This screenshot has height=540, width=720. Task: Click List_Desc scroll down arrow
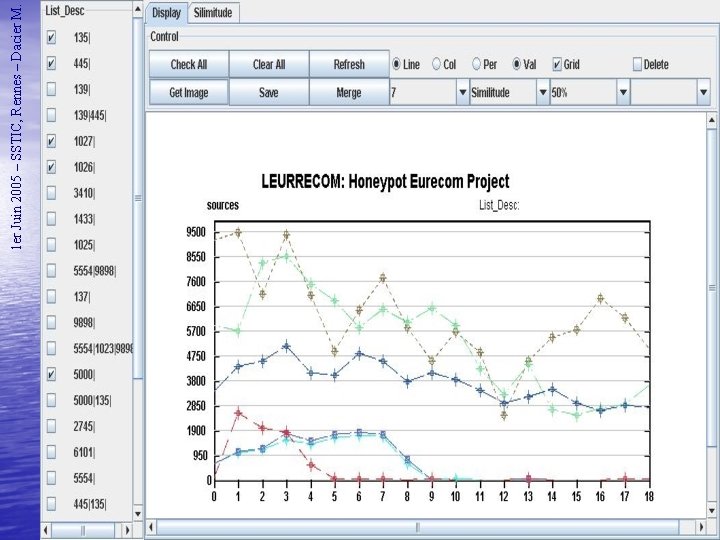click(138, 514)
